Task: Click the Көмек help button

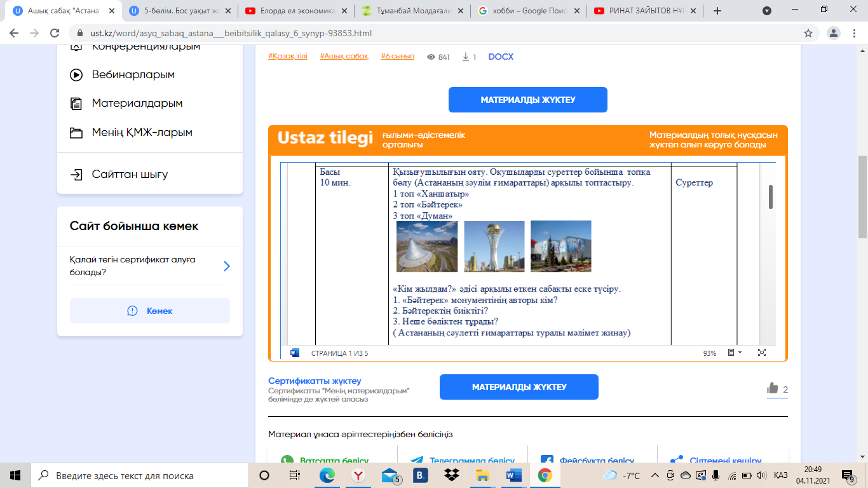Action: click(150, 311)
